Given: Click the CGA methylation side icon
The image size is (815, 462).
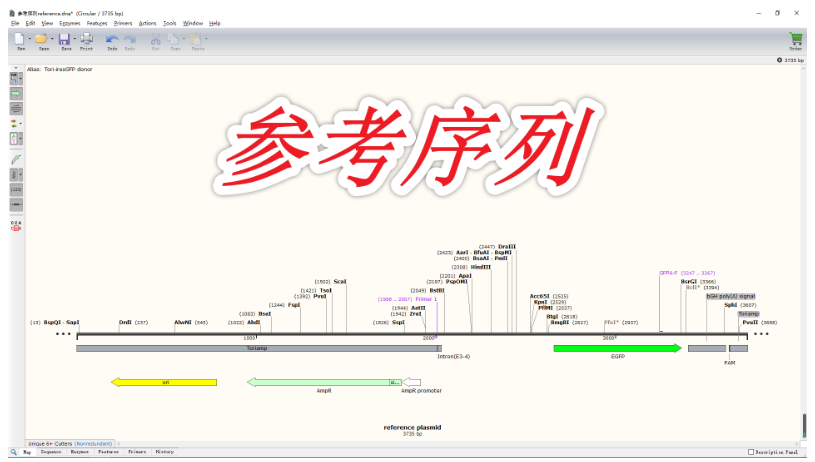Looking at the screenshot, I should (16, 226).
